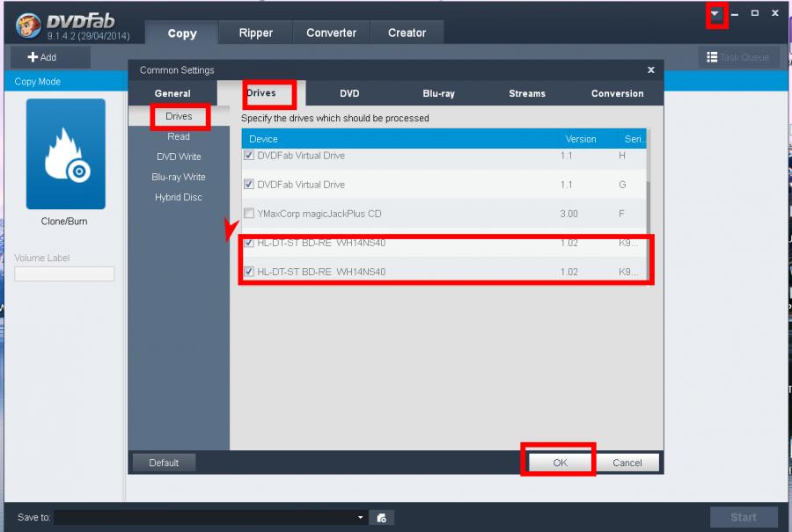792x532 pixels.
Task: Uncheck DVDFab Virtual Drive G checkbox
Action: point(248,185)
